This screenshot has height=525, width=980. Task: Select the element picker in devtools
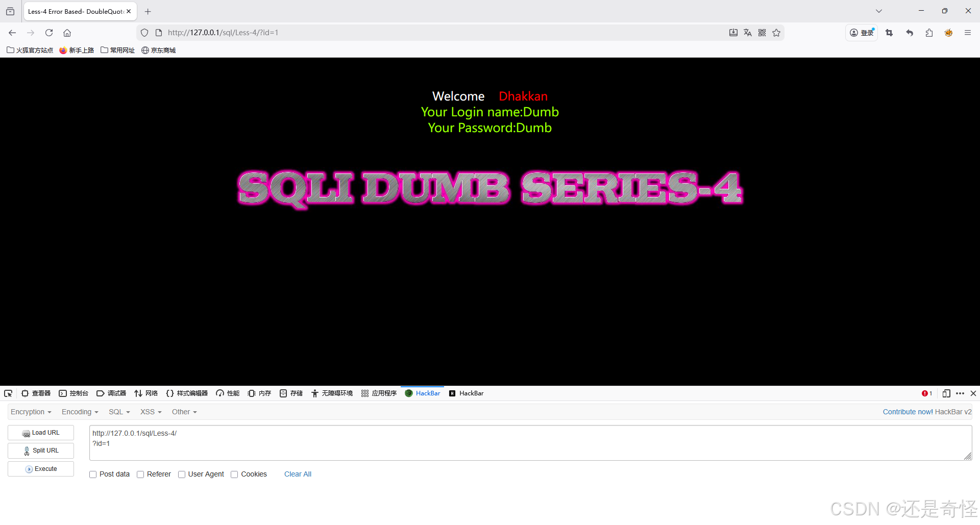8,393
